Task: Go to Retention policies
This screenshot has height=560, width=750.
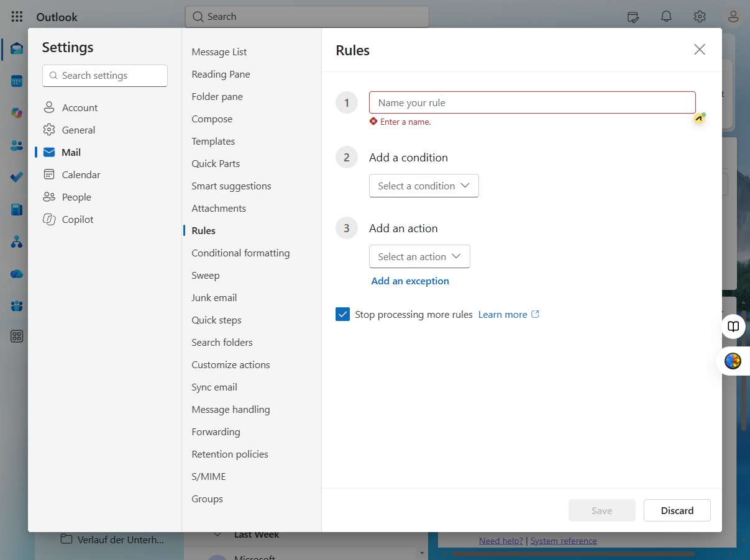Action: 230,454
